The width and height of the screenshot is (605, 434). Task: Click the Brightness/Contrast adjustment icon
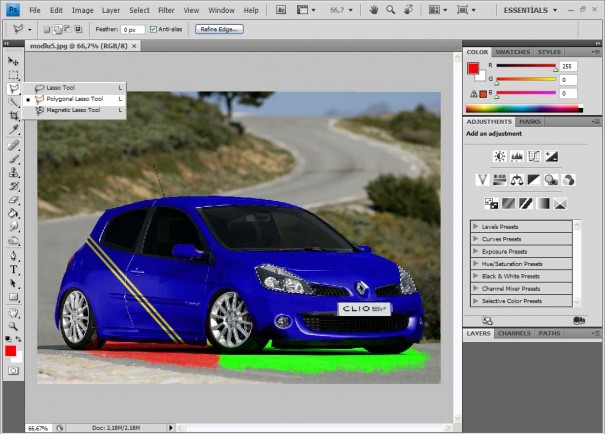tap(500, 156)
